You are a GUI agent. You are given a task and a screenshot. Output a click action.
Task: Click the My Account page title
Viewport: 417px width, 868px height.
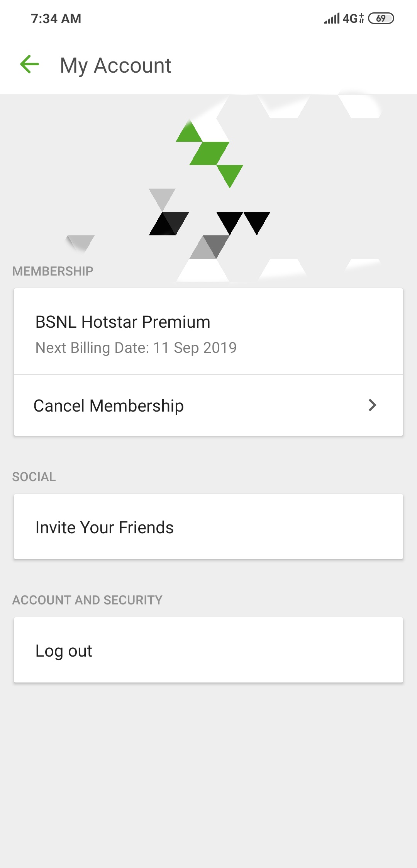click(115, 65)
